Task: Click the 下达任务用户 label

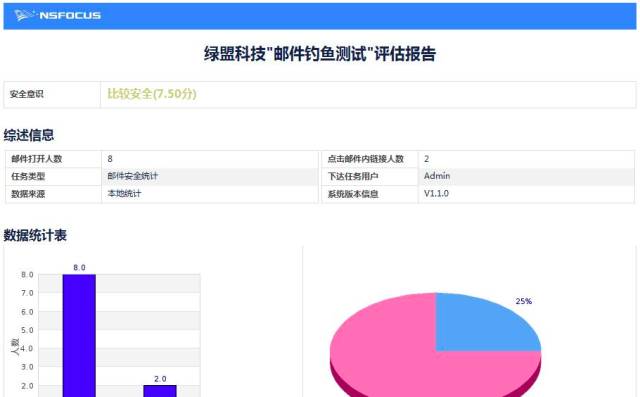Action: point(353,176)
